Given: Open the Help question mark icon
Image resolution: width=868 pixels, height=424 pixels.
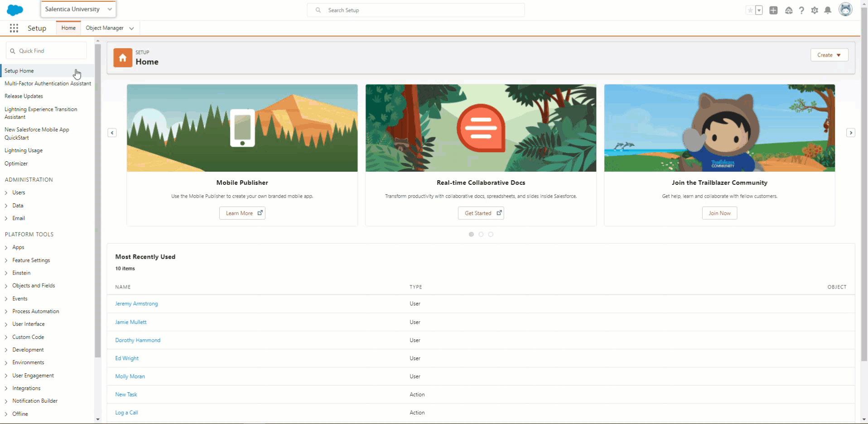Looking at the screenshot, I should (801, 10).
